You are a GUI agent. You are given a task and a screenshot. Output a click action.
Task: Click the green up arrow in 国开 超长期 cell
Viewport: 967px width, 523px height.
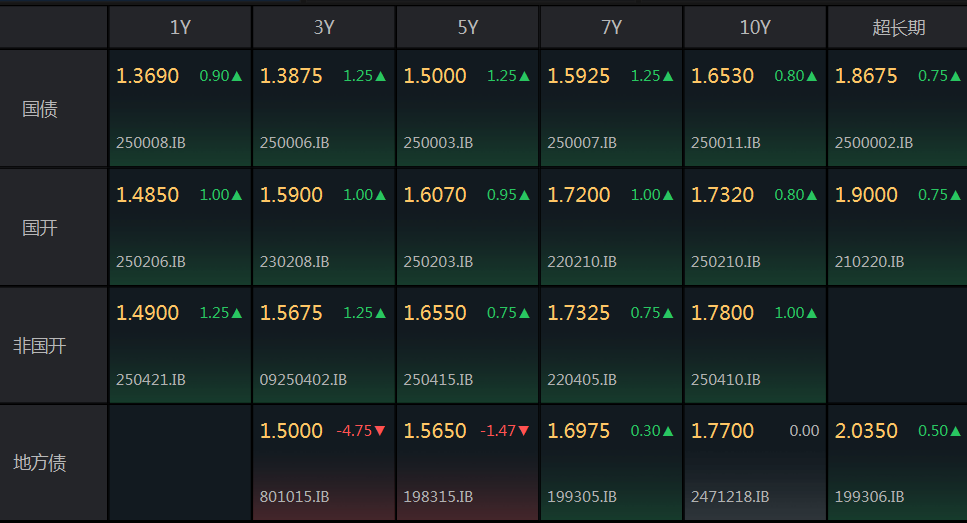[x=955, y=195]
